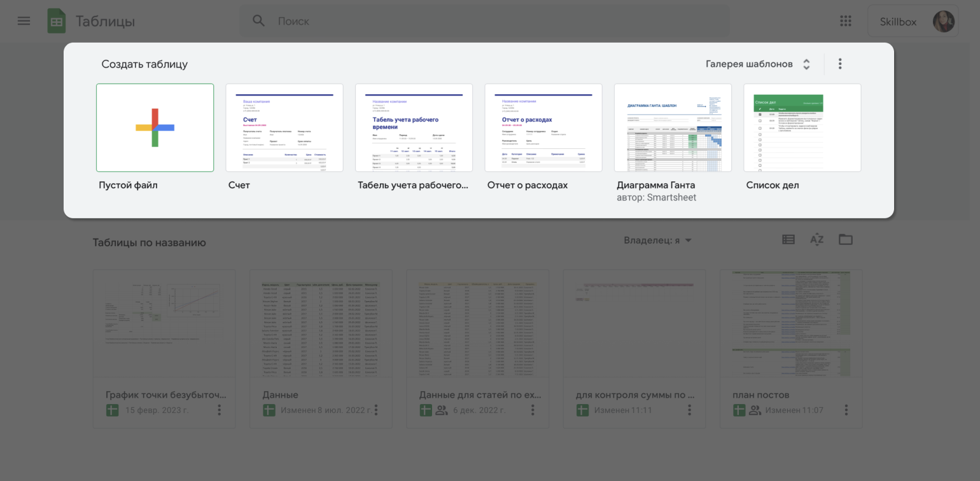Open the main hamburger menu
The image size is (980, 481).
pos(24,21)
